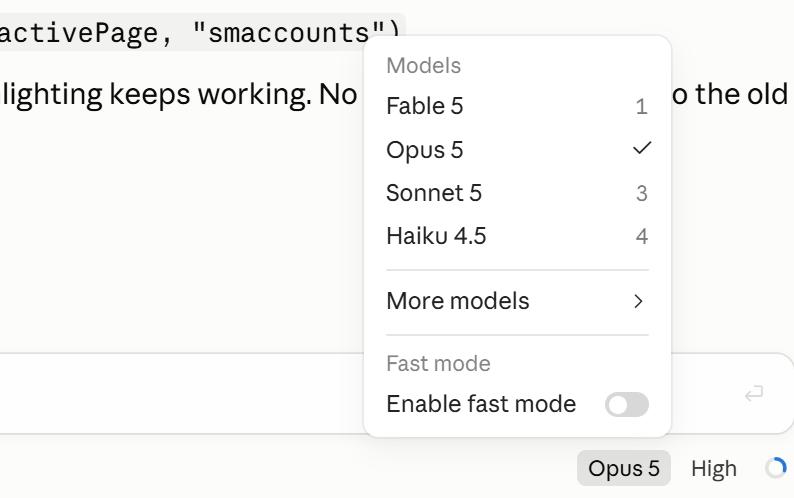Switch to the Sonnet 5 model

click(517, 193)
